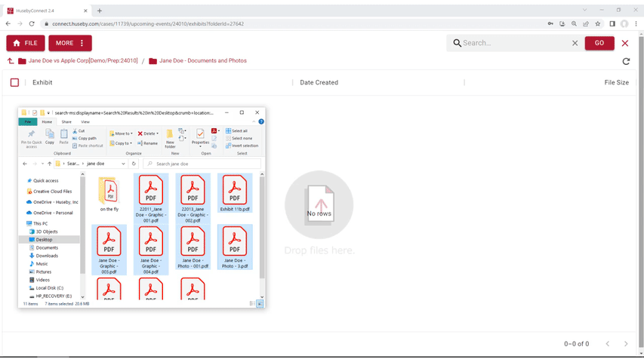Focus the HusebyConnect Search field
This screenshot has width=644, height=362.
pos(513,43)
